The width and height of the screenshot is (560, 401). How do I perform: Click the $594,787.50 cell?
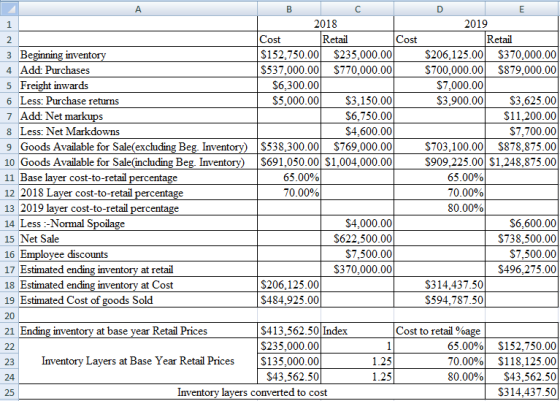(x=440, y=300)
